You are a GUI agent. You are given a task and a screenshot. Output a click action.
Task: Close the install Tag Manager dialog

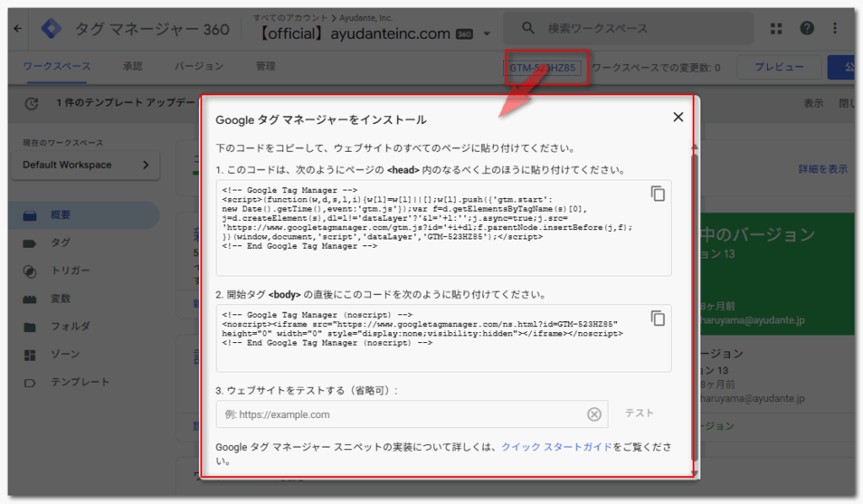pyautogui.click(x=678, y=117)
